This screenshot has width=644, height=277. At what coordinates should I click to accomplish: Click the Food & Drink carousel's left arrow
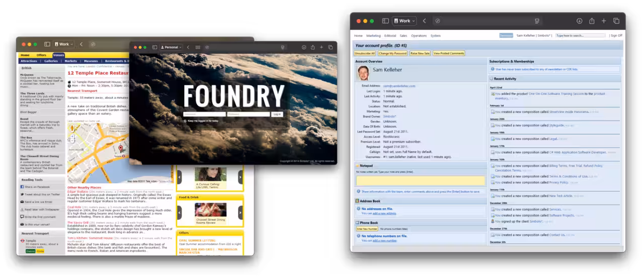(180, 213)
